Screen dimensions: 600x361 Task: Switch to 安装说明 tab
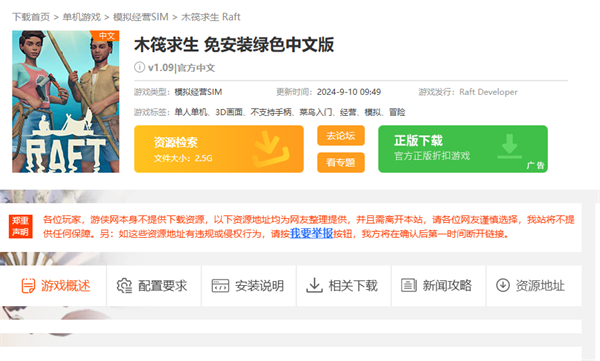249,286
